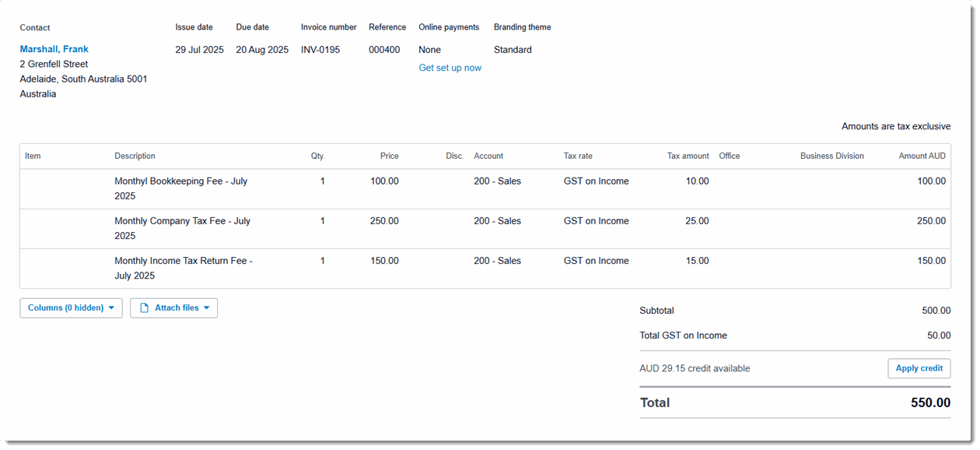Open the Marshall, Frank contact link
This screenshot has height=450, width=980.
point(54,49)
